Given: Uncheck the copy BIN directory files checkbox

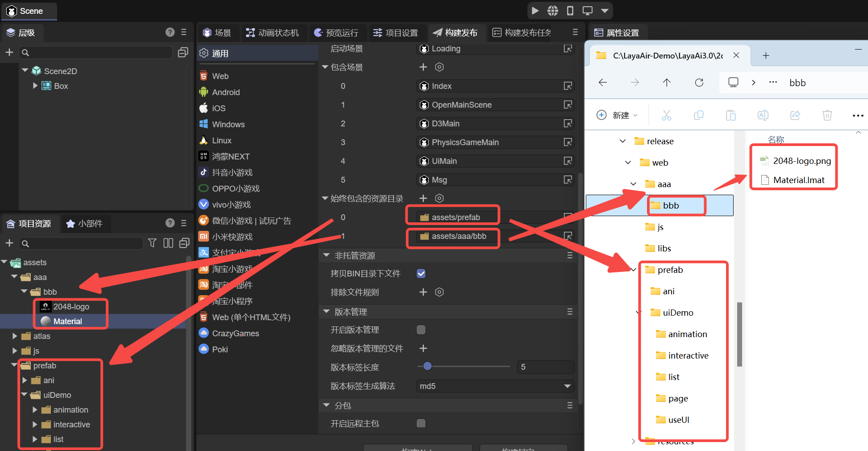Looking at the screenshot, I should click(421, 273).
